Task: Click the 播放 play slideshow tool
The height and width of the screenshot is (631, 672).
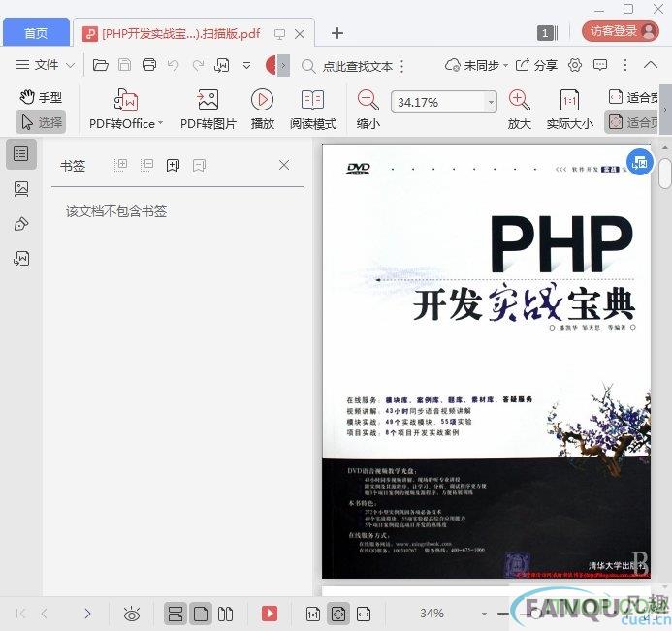Action: pyautogui.click(x=262, y=110)
